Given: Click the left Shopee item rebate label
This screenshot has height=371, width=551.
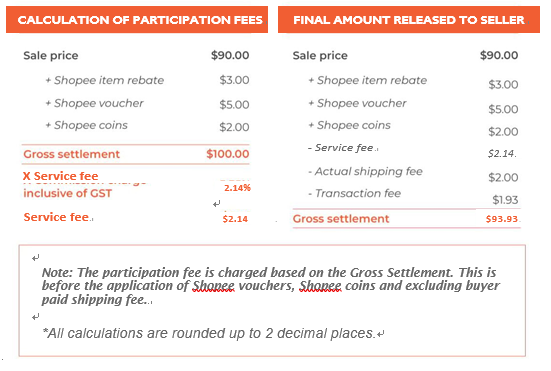Looking at the screenshot, I should [x=105, y=80].
